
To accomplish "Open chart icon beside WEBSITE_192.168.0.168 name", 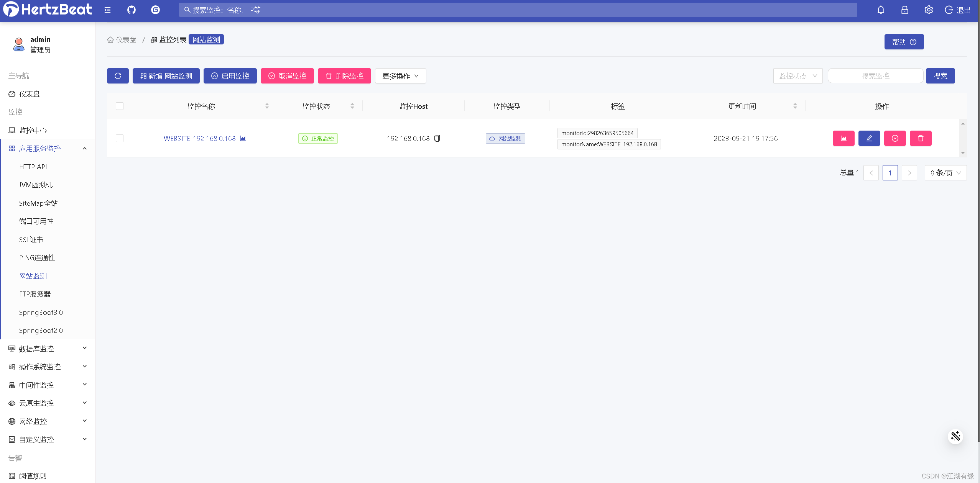I will 243,138.
